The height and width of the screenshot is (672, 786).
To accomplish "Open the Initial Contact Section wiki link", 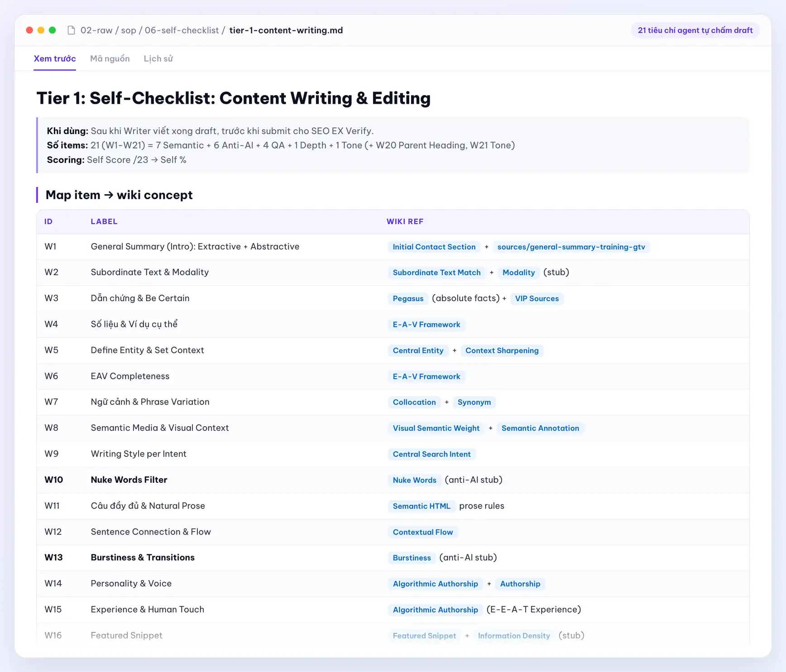I will 434,247.
